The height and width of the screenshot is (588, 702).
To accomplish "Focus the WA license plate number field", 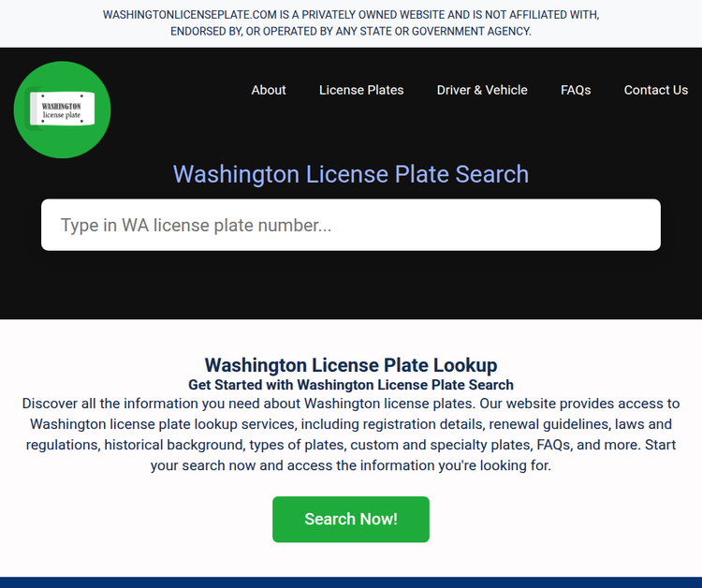I will coord(351,225).
